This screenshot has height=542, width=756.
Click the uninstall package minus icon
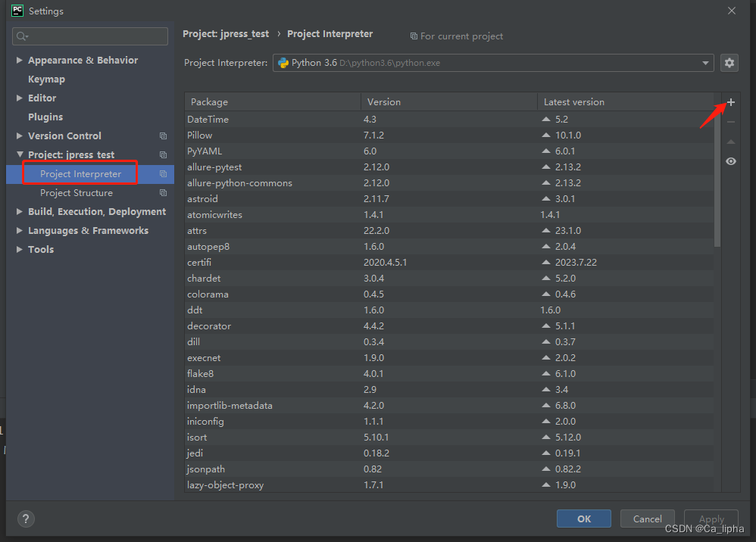(x=731, y=122)
